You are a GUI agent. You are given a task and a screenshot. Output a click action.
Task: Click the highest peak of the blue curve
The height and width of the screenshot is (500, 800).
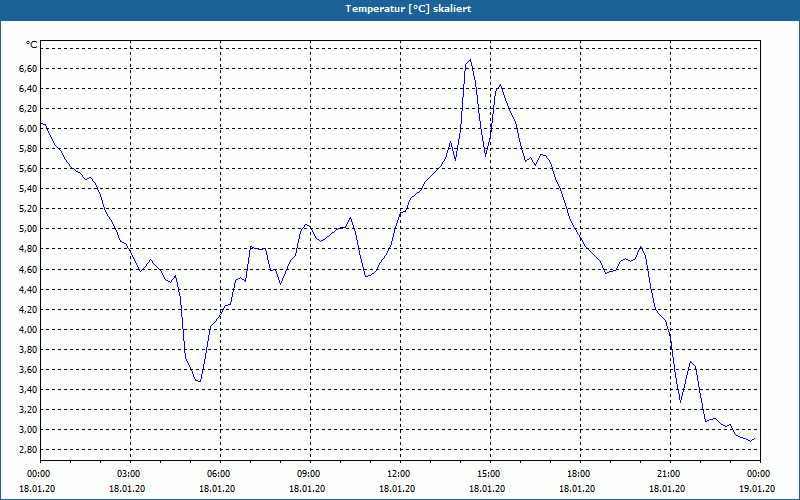click(x=470, y=60)
